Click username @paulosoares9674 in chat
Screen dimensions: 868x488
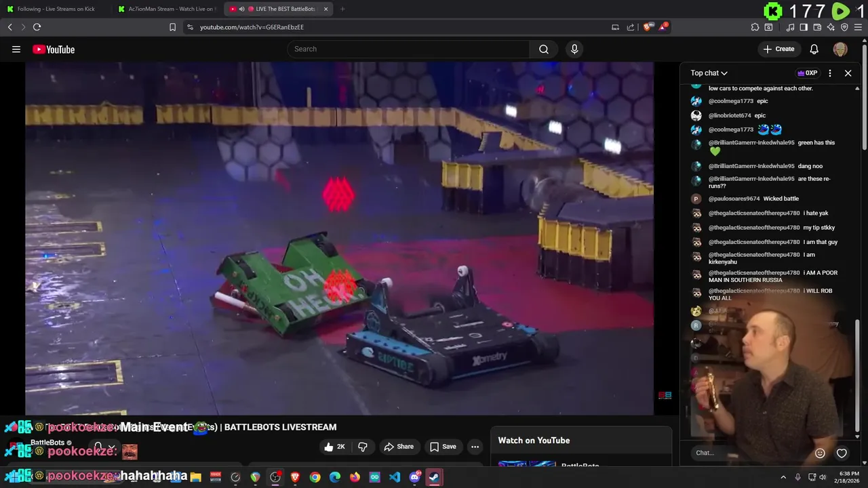pyautogui.click(x=734, y=199)
